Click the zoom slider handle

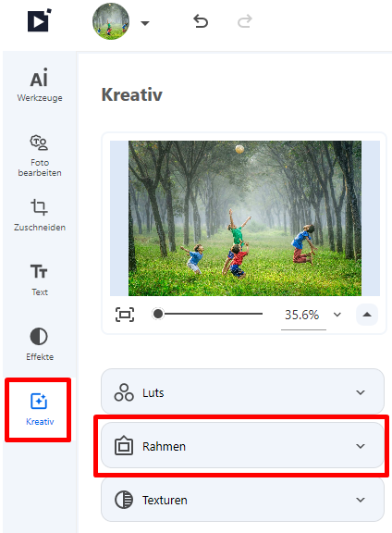(x=158, y=314)
